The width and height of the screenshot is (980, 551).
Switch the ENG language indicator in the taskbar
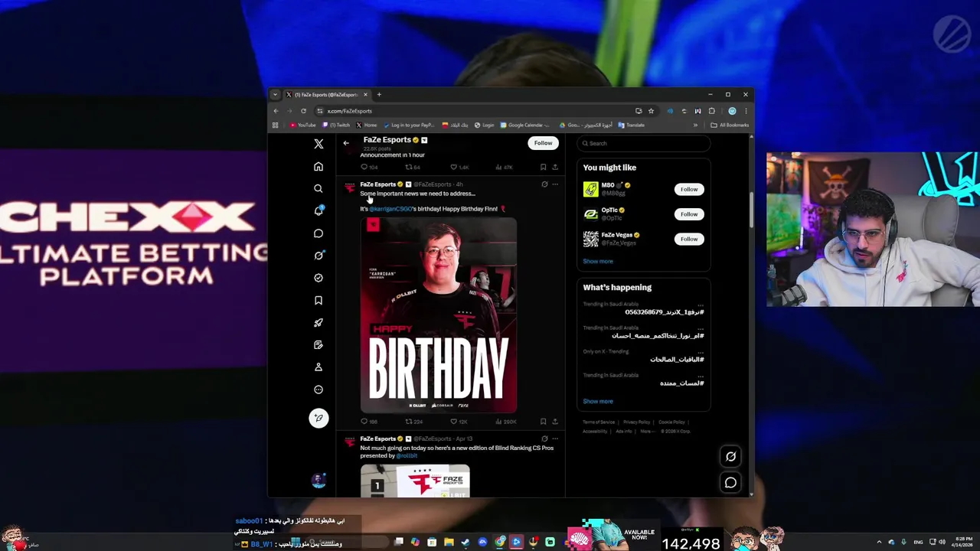point(918,543)
